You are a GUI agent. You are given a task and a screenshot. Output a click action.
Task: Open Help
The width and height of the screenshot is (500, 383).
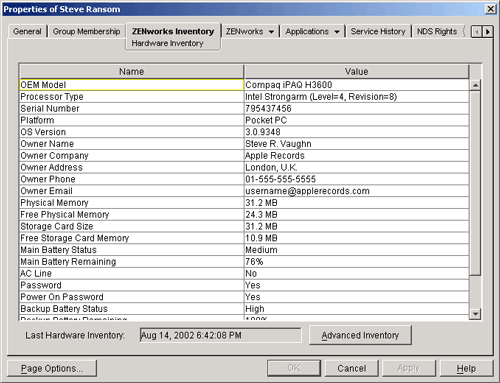[466, 368]
